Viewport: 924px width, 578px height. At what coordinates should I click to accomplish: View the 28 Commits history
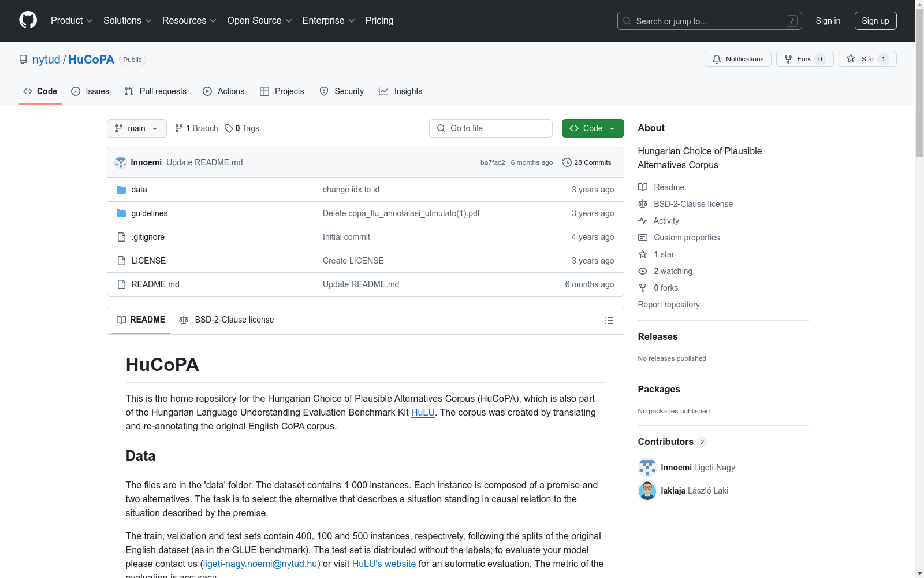pyautogui.click(x=587, y=162)
